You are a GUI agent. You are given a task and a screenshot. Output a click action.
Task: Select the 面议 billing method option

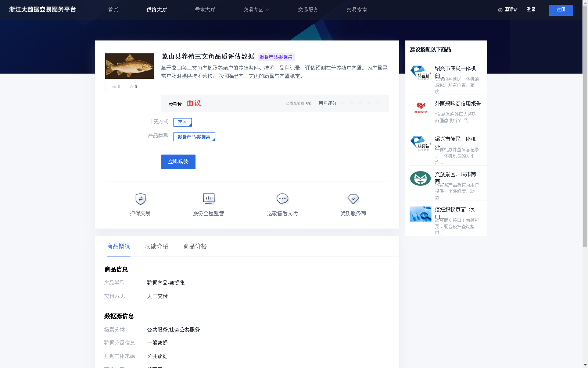pos(183,122)
